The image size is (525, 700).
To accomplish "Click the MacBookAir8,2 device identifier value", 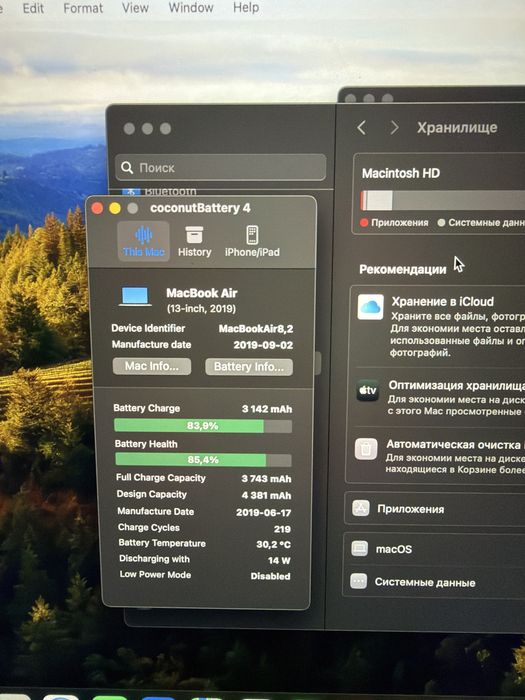I will [x=256, y=329].
